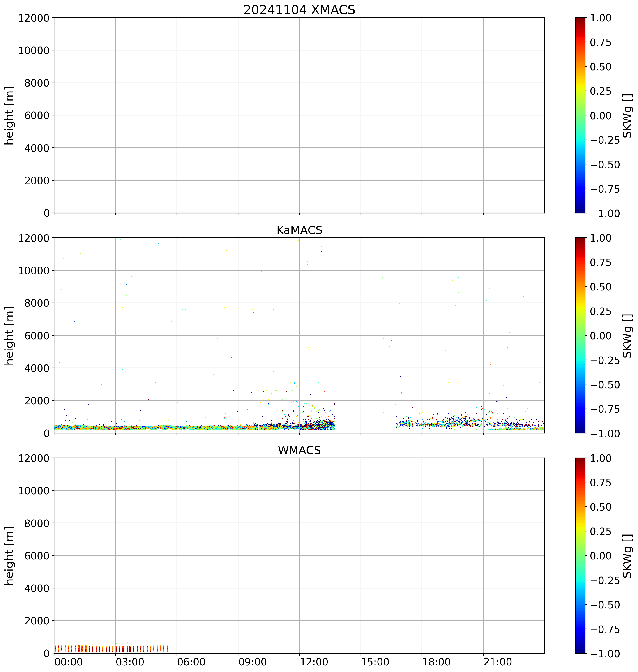Click the 20241104 XMACS plot title
638x672 pixels.
(299, 10)
